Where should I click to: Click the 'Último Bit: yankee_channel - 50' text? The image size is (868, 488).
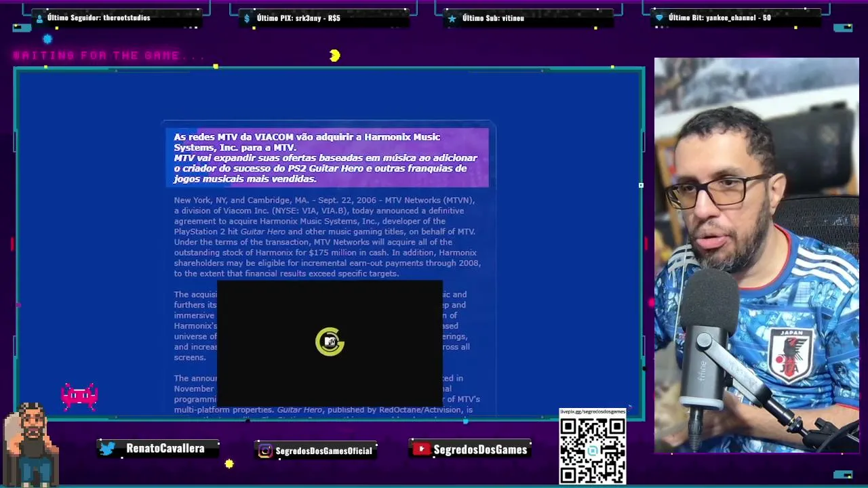[719, 18]
